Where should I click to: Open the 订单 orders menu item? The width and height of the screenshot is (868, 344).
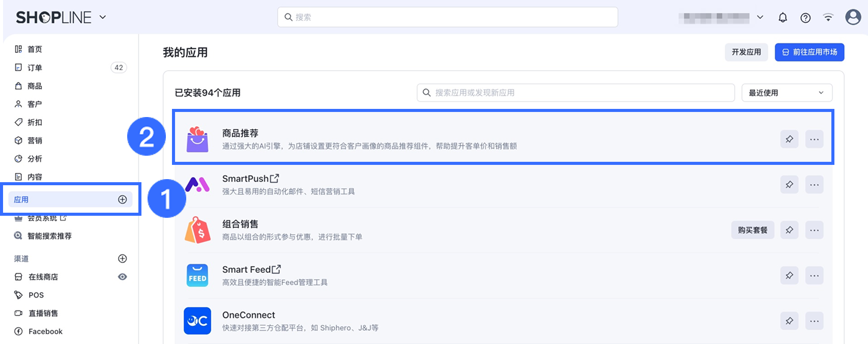point(35,68)
